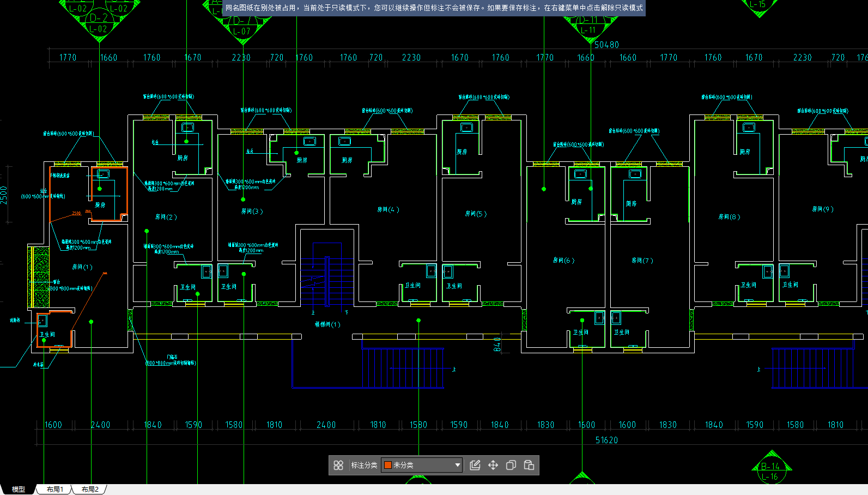Open the 未分类 category dropdown
868x495 pixels.
[x=422, y=465]
